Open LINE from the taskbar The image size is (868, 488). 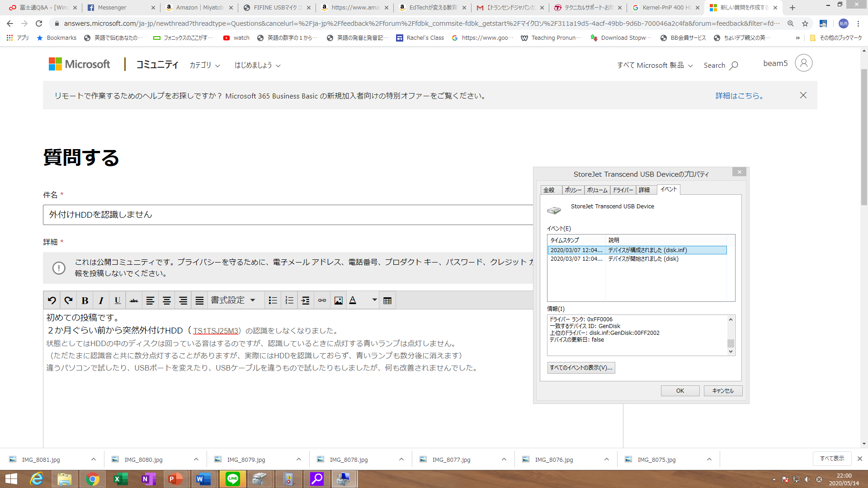tap(232, 479)
